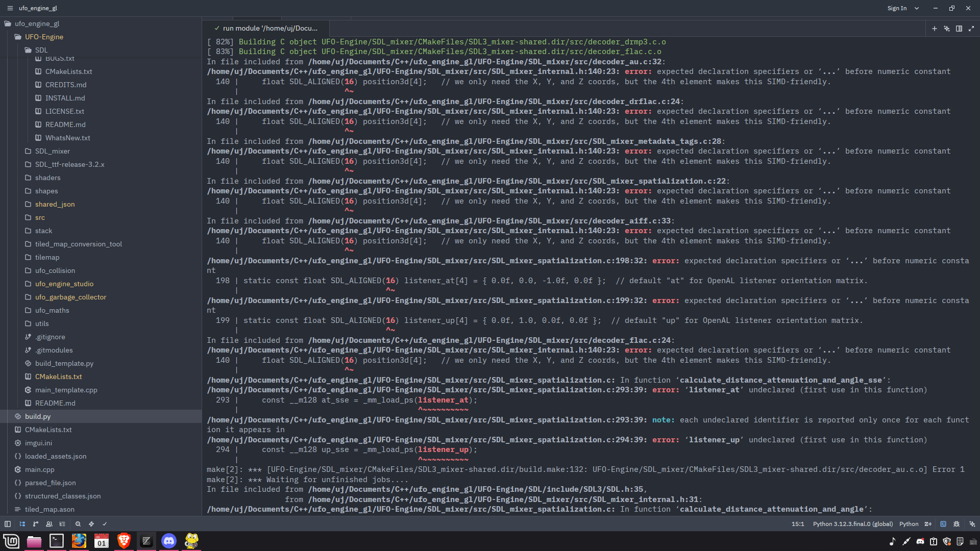Toggle the left dock panel icon
This screenshot has height=551, width=980.
pos(8,524)
